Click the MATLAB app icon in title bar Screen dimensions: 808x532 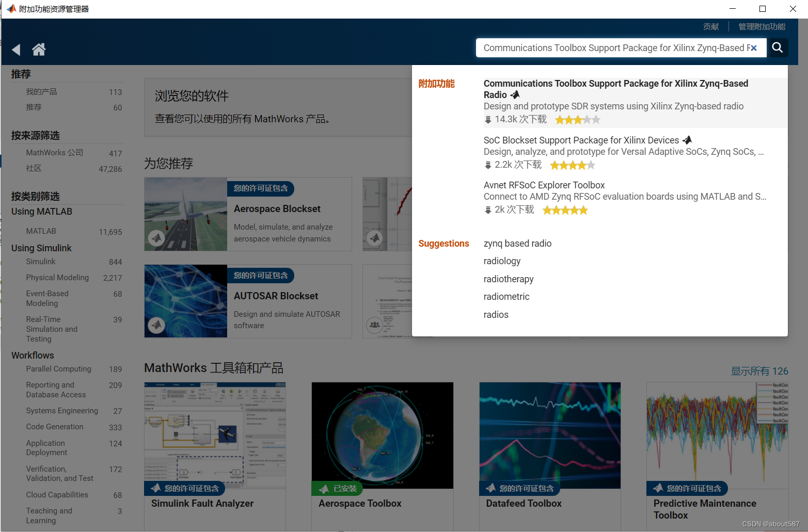[x=11, y=9]
